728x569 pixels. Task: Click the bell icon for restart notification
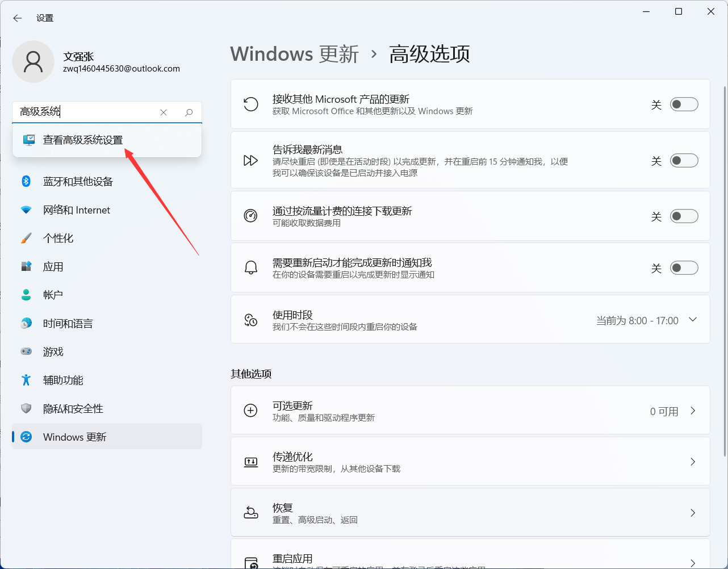pyautogui.click(x=250, y=268)
